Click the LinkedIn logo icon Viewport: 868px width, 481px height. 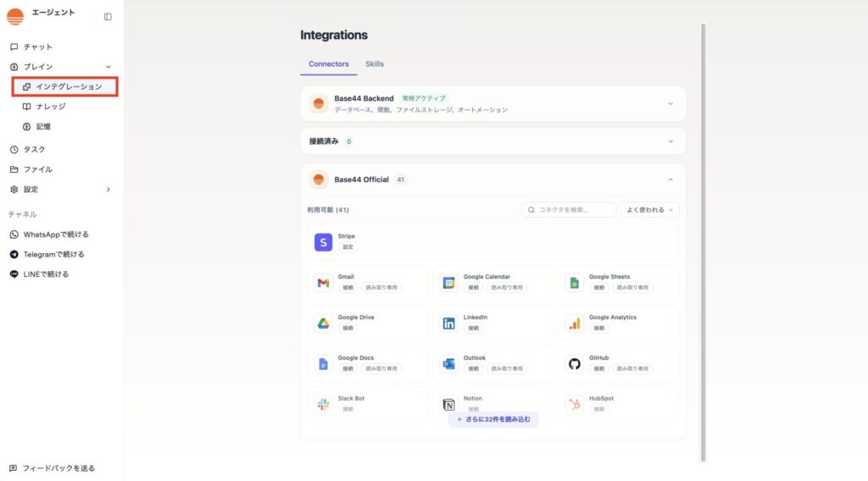point(448,323)
